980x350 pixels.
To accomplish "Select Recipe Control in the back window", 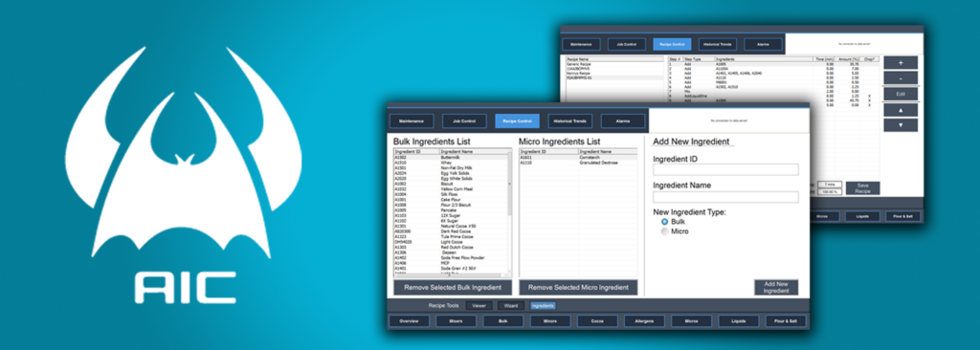I will 673,44.
